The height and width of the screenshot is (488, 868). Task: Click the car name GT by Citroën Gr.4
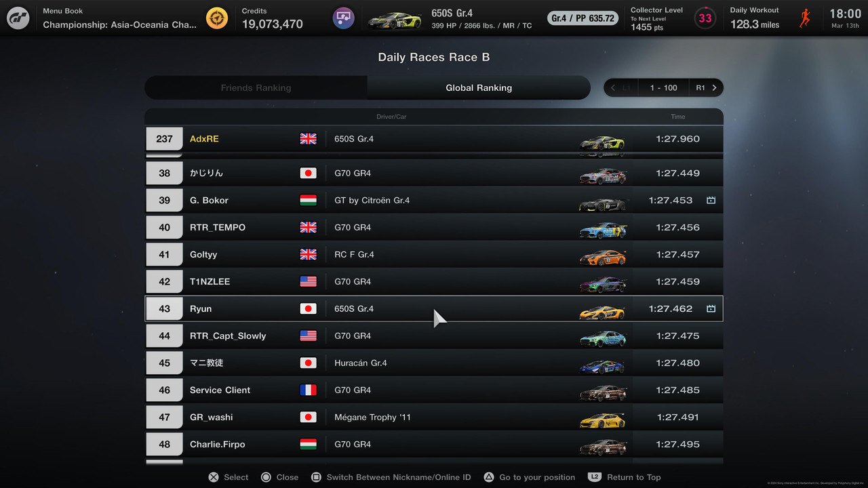click(372, 200)
